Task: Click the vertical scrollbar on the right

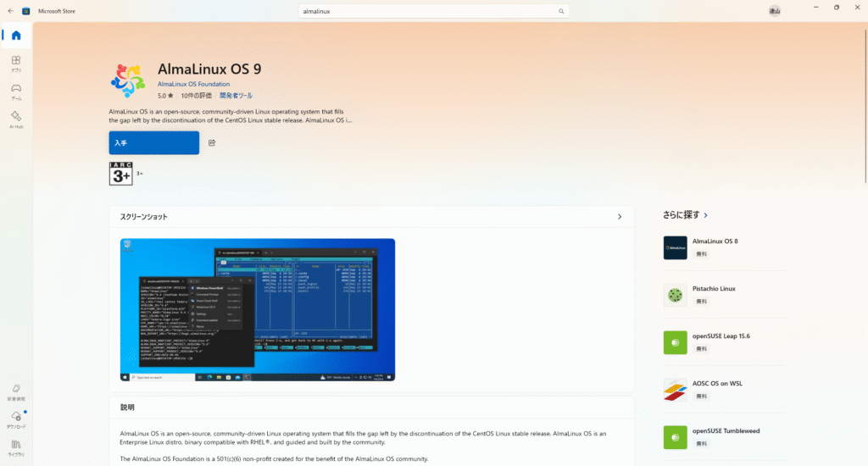Action: click(x=865, y=105)
